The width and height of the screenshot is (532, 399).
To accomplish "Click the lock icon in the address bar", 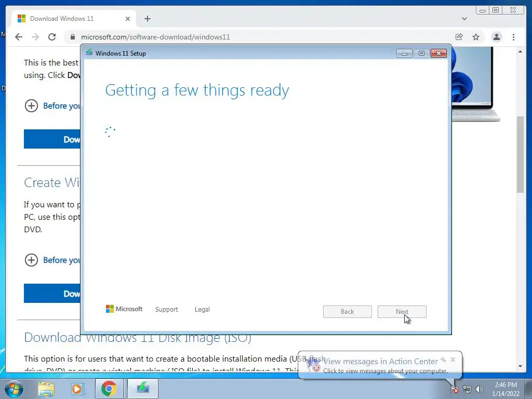I will (x=72, y=37).
